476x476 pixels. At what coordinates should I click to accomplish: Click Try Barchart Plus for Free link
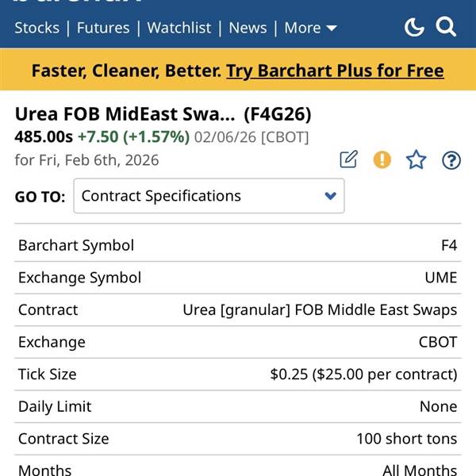(x=335, y=71)
